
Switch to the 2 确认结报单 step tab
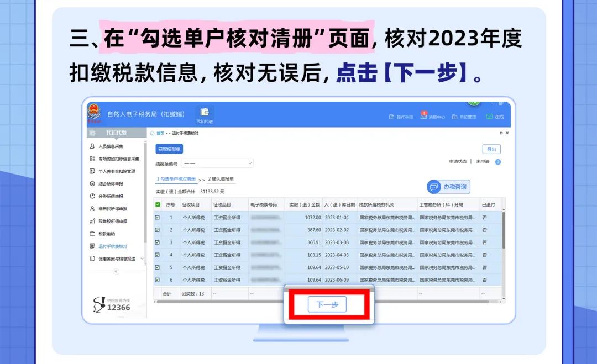(x=221, y=179)
